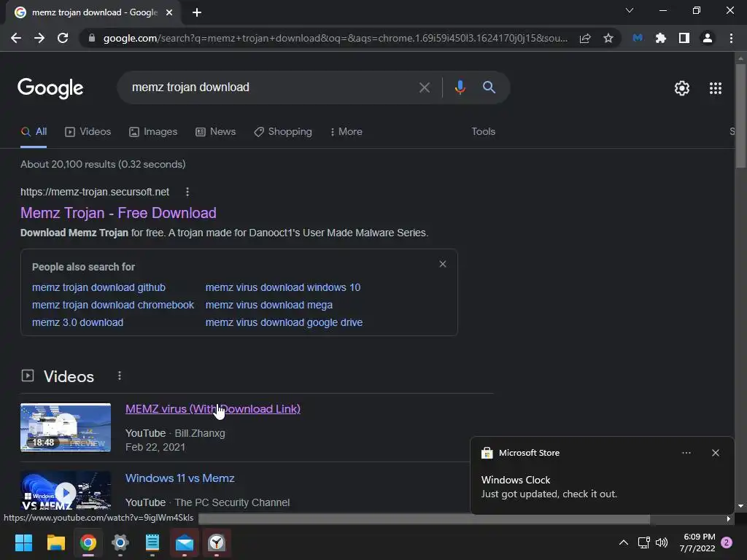The height and width of the screenshot is (560, 747).
Task: Open Google apps grid
Action: 715,88
